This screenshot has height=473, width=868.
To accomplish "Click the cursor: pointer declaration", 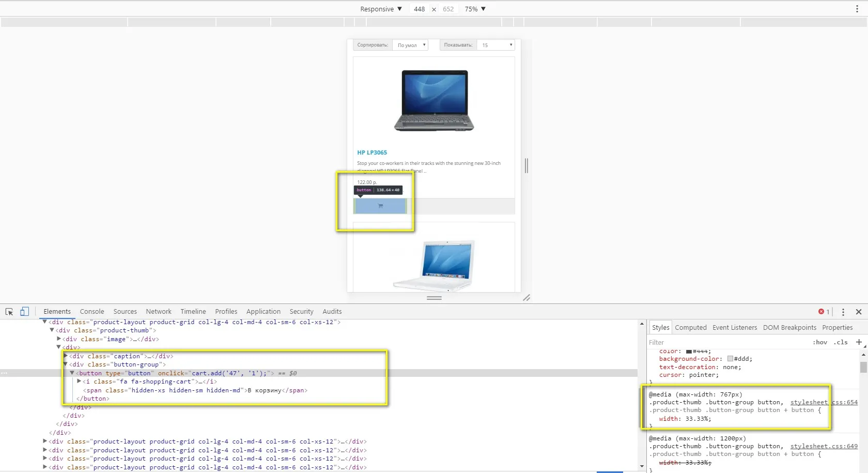I will (x=689, y=375).
